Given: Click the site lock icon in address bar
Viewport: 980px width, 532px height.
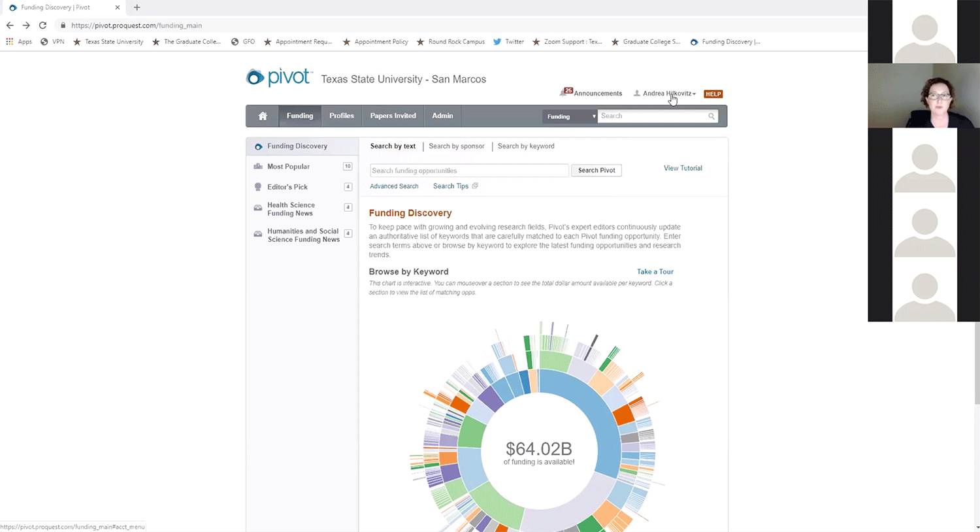Looking at the screenshot, I should coord(63,25).
